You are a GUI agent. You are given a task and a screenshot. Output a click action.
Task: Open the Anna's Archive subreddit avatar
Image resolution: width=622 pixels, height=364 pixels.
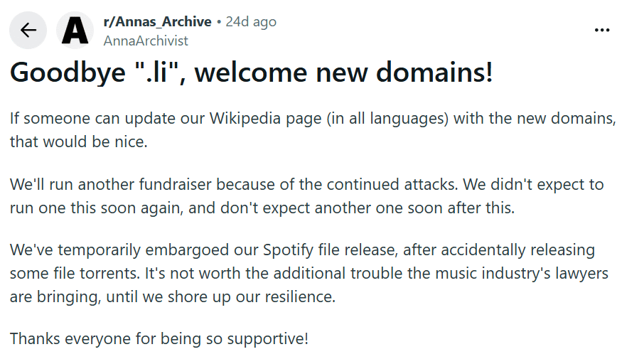(x=75, y=31)
